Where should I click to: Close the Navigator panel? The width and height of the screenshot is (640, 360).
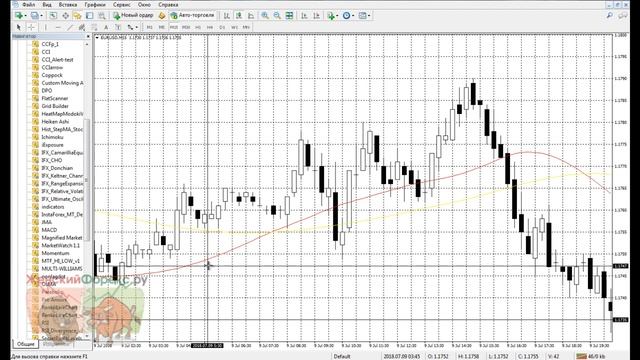click(x=88, y=36)
